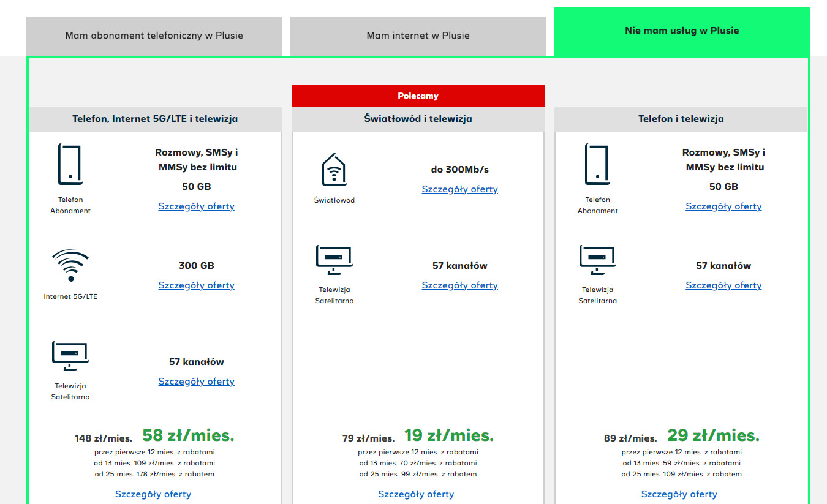Click 'Telefon, Internet 5G/LTE i telewizja' header
Image resolution: width=827 pixels, height=504 pixels.
(x=155, y=119)
